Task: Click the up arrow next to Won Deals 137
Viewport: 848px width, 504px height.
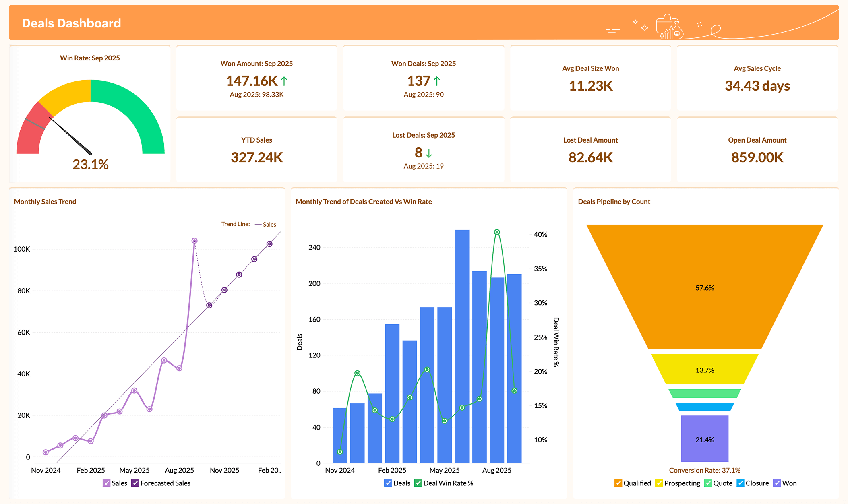Action: tap(437, 81)
